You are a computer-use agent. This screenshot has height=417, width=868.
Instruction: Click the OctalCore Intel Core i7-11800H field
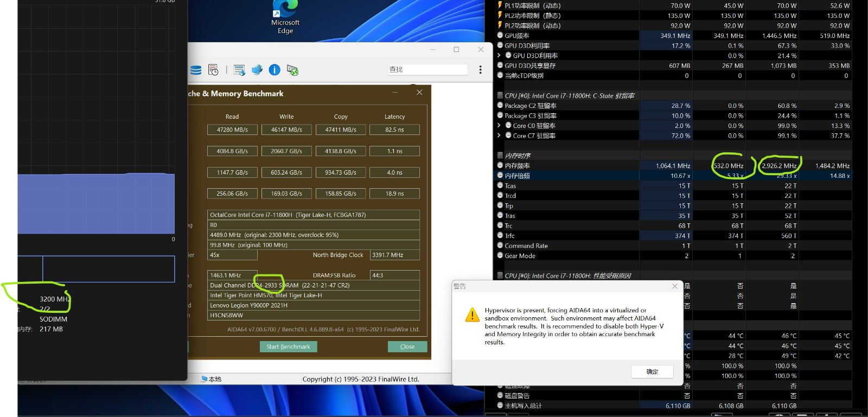(x=314, y=215)
